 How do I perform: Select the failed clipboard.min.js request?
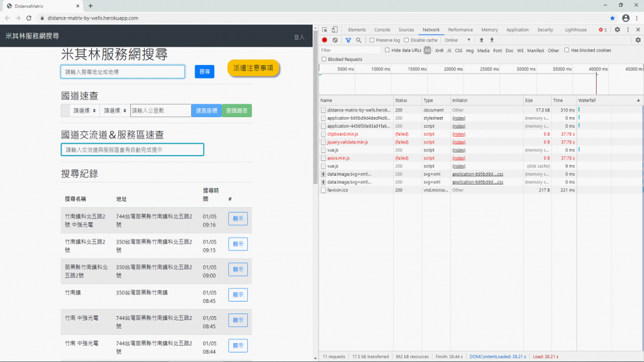click(x=343, y=134)
